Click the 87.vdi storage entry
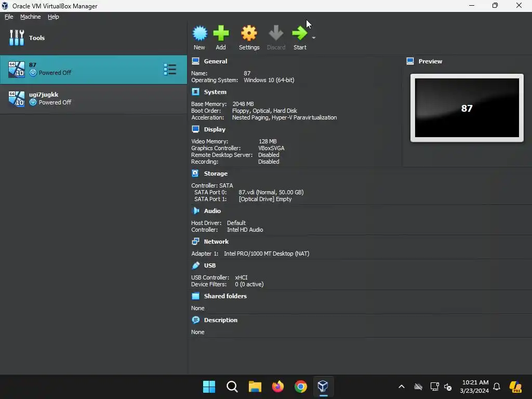Screen dimensions: 532x399 point(271,192)
